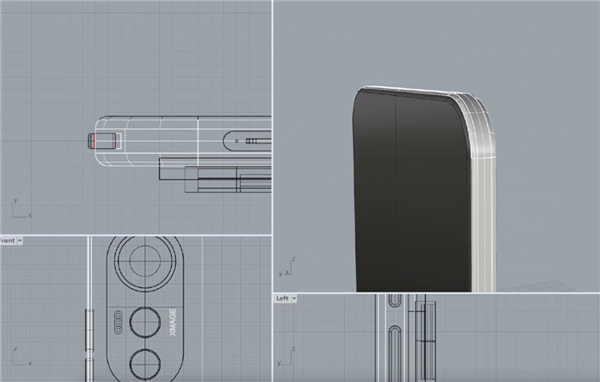Select the side button outline in Front view
This screenshot has height=382, width=600.
pyautogui.click(x=89, y=330)
